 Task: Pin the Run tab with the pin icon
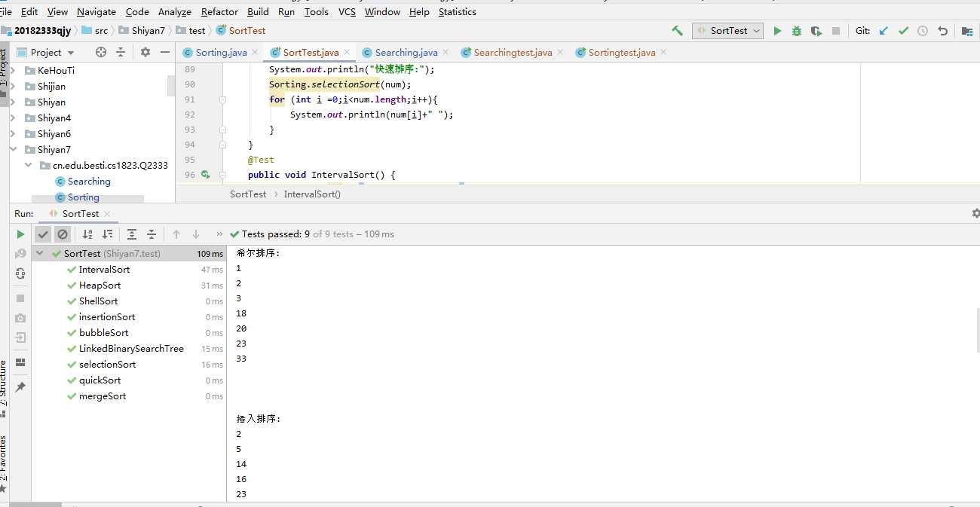click(x=20, y=386)
